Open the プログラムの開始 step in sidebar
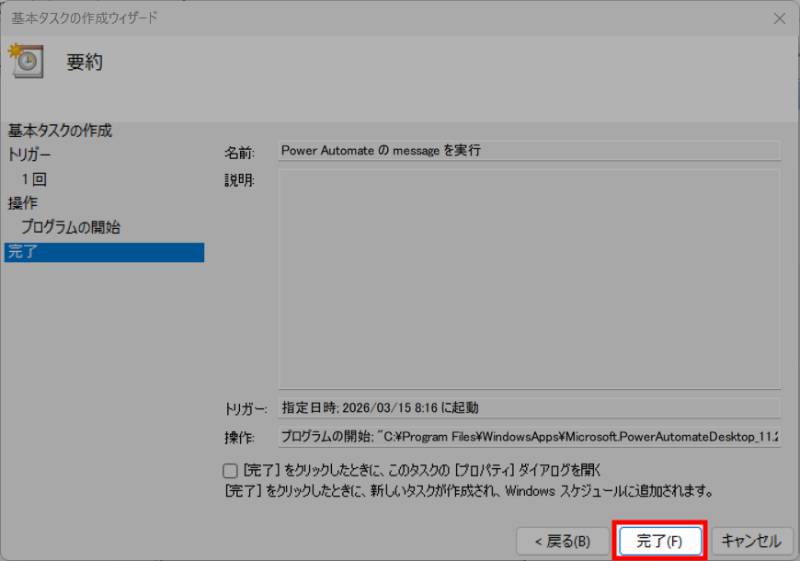Viewport: 800px width, 561px height. (71, 227)
